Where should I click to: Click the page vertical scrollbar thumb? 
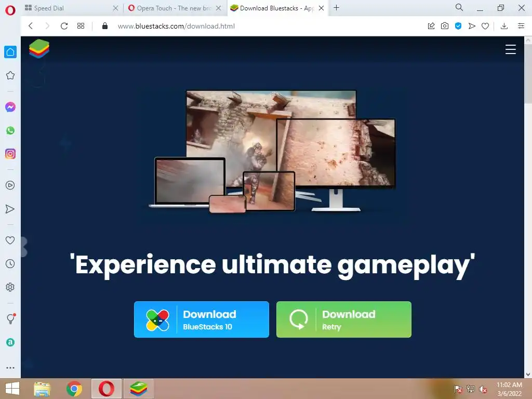[x=528, y=73]
